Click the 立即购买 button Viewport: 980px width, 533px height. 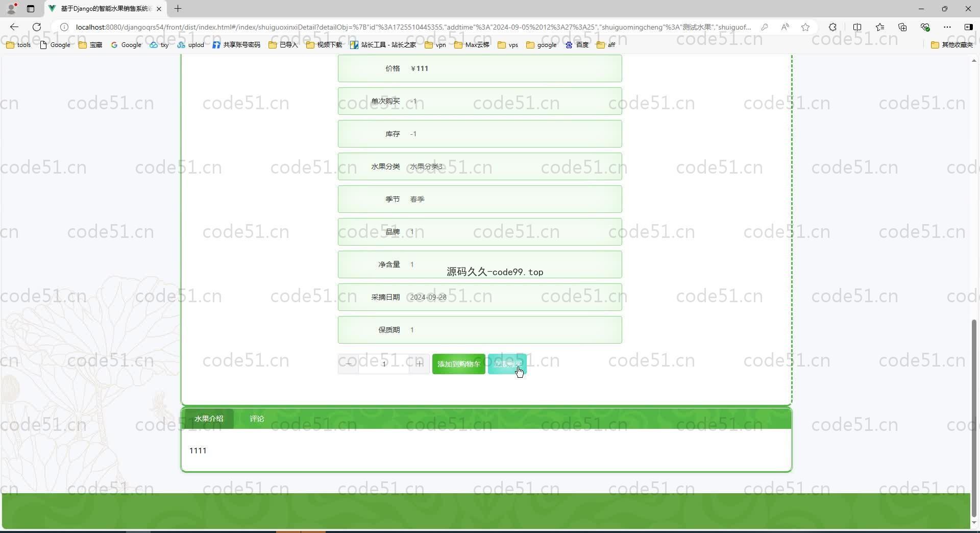tap(507, 364)
